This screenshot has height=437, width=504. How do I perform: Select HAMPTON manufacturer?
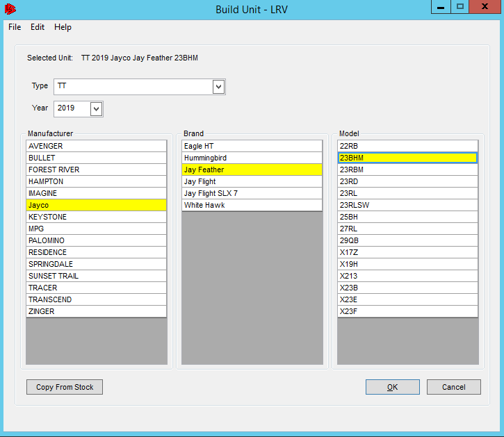click(96, 181)
